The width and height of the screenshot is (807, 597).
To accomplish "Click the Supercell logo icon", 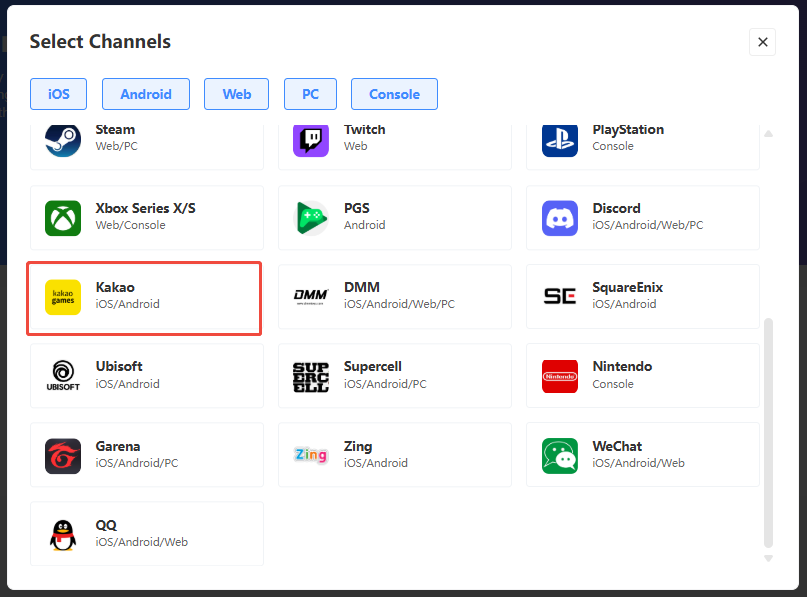I will point(311,377).
